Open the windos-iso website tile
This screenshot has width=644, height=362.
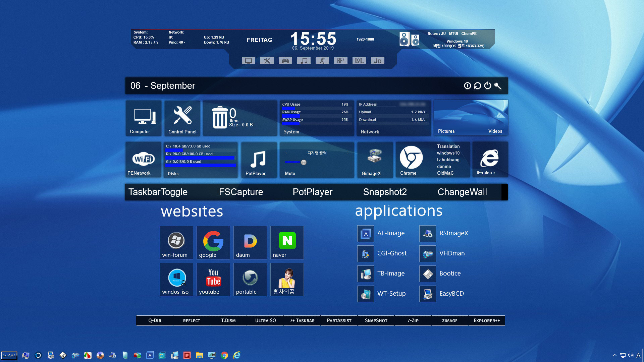pyautogui.click(x=176, y=280)
